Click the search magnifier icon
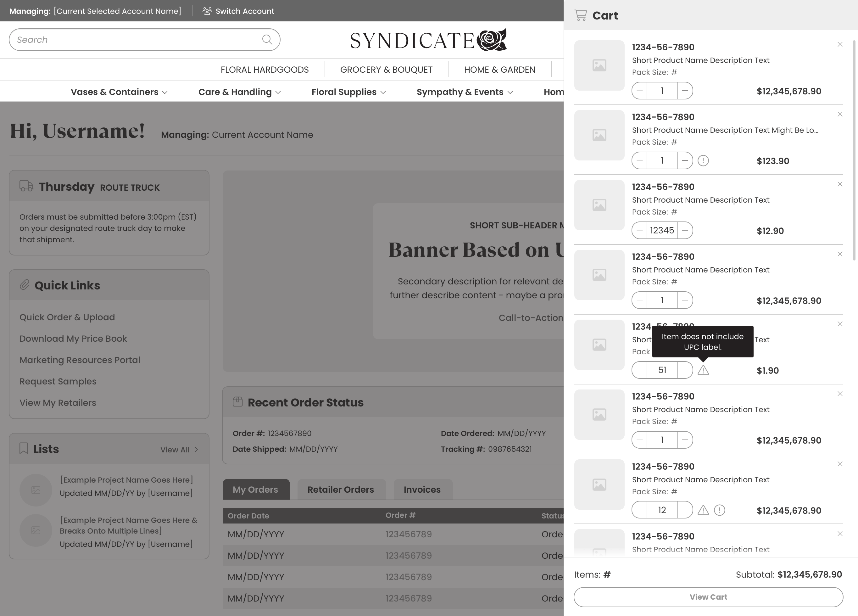Image resolution: width=858 pixels, height=616 pixels. pyautogui.click(x=267, y=39)
